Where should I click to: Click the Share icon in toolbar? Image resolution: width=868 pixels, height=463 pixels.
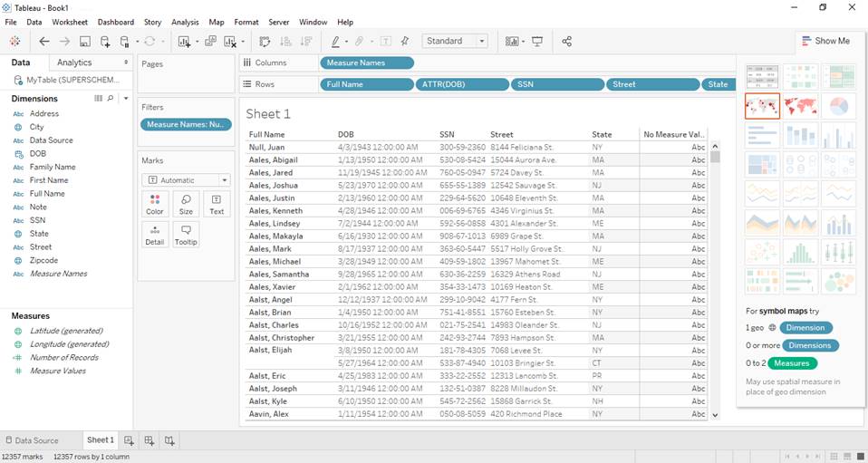pos(567,42)
